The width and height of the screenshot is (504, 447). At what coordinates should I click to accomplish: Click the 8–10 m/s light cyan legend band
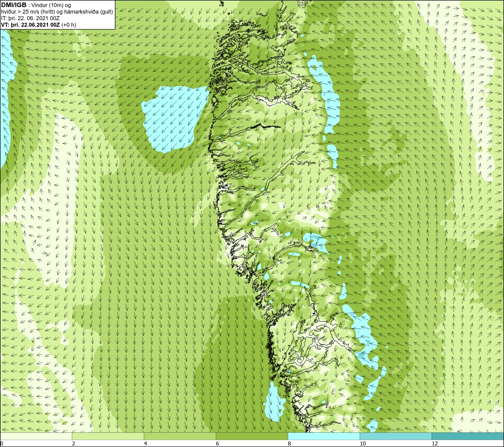click(x=324, y=436)
